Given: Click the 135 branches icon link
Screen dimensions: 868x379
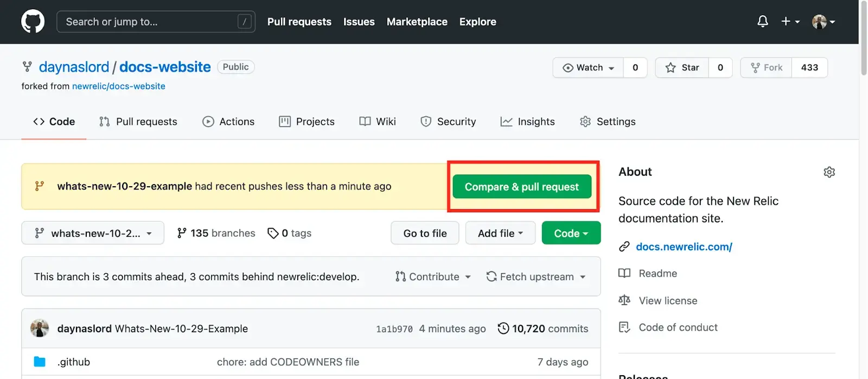Looking at the screenshot, I should pyautogui.click(x=182, y=233).
